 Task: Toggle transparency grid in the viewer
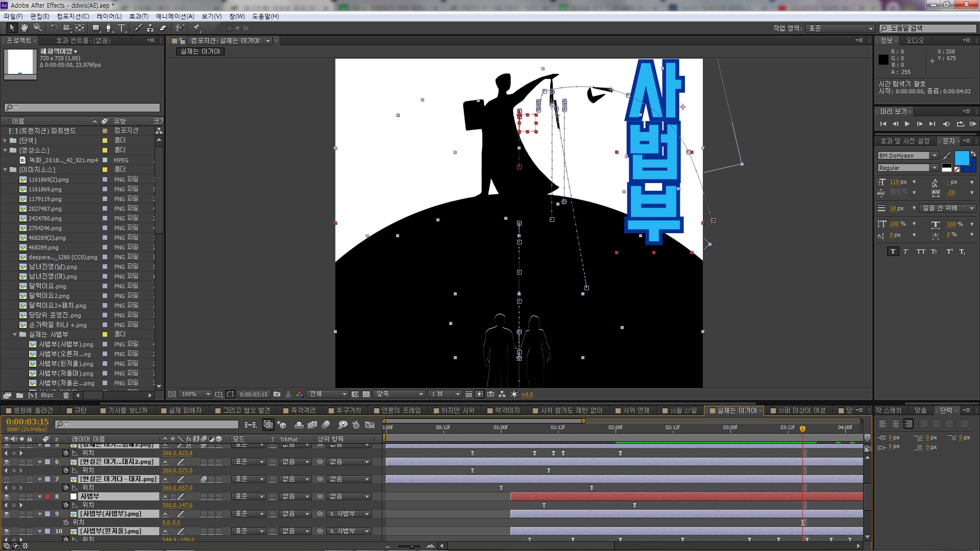[x=366, y=394]
